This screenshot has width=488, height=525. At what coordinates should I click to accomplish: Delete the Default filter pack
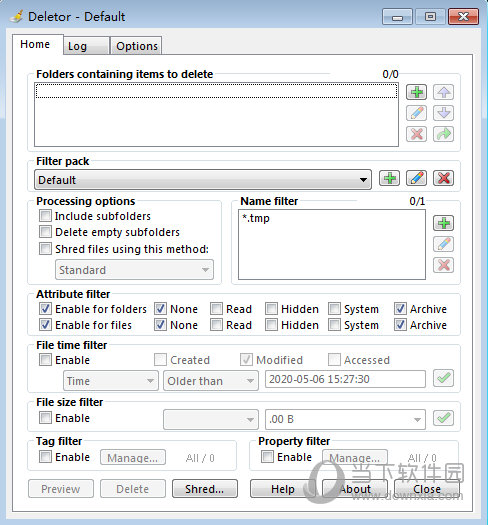[443, 178]
